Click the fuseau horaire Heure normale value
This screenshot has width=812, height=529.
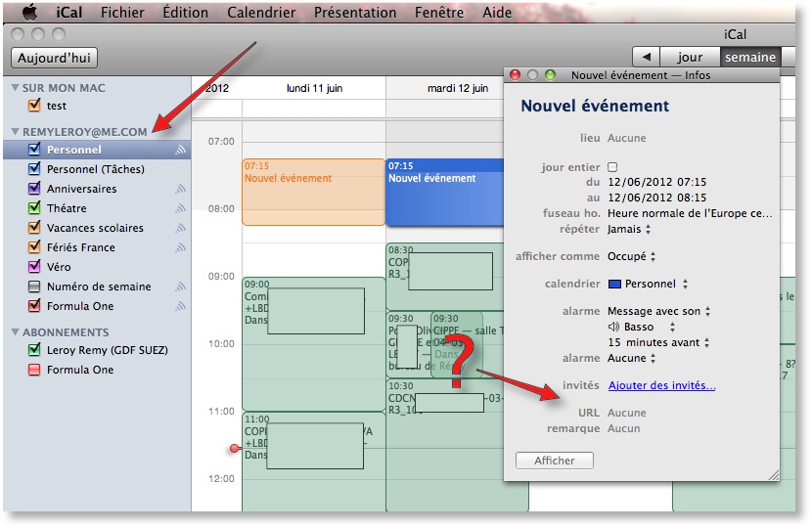(x=690, y=213)
